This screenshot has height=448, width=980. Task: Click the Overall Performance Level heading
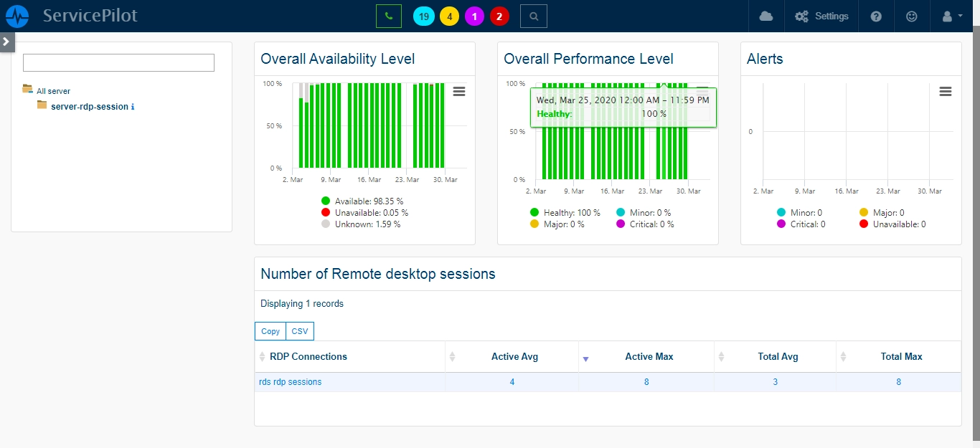588,59
